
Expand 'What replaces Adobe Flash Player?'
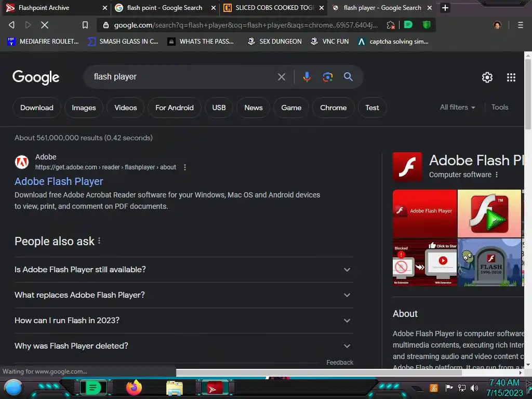point(183,295)
